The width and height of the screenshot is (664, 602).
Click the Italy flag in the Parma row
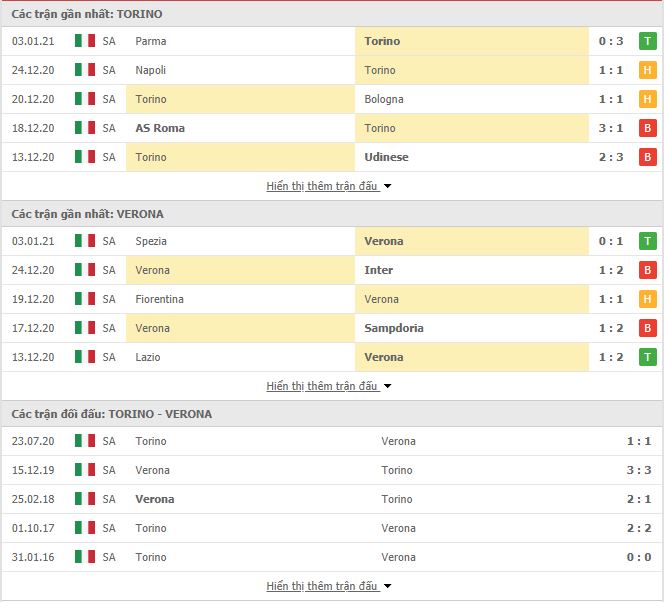click(85, 41)
